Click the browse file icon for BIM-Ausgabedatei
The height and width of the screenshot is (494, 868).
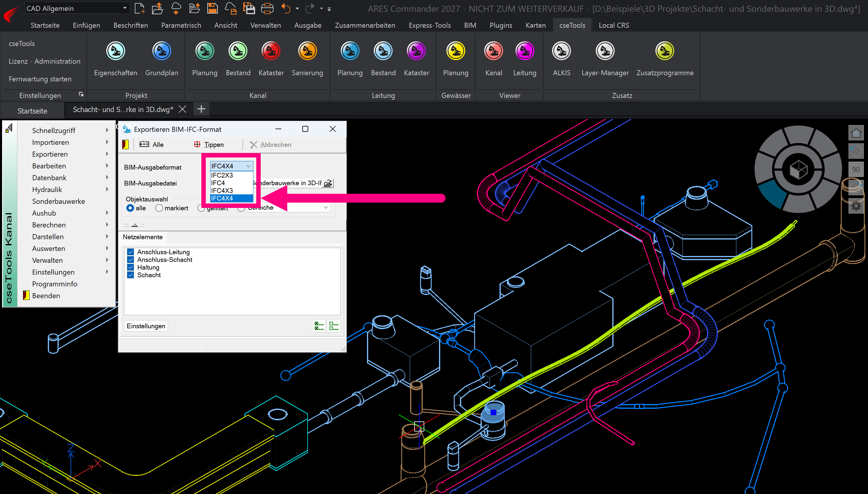[x=328, y=183]
